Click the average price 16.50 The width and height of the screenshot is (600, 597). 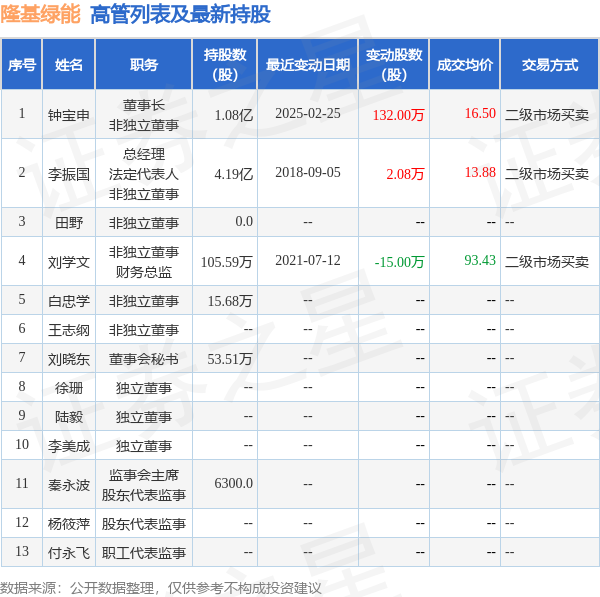[x=480, y=113]
